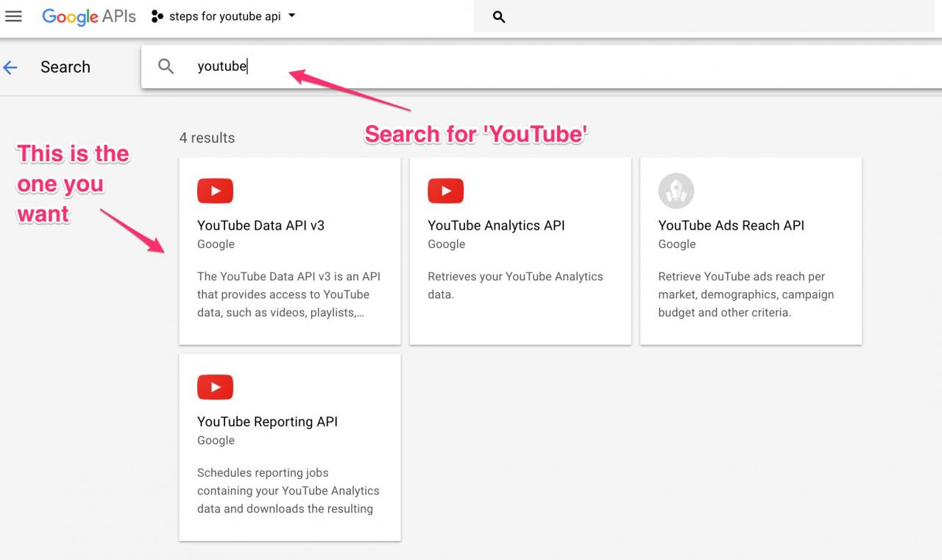
Task: Open the YouTube Analytics API title
Action: pyautogui.click(x=496, y=226)
